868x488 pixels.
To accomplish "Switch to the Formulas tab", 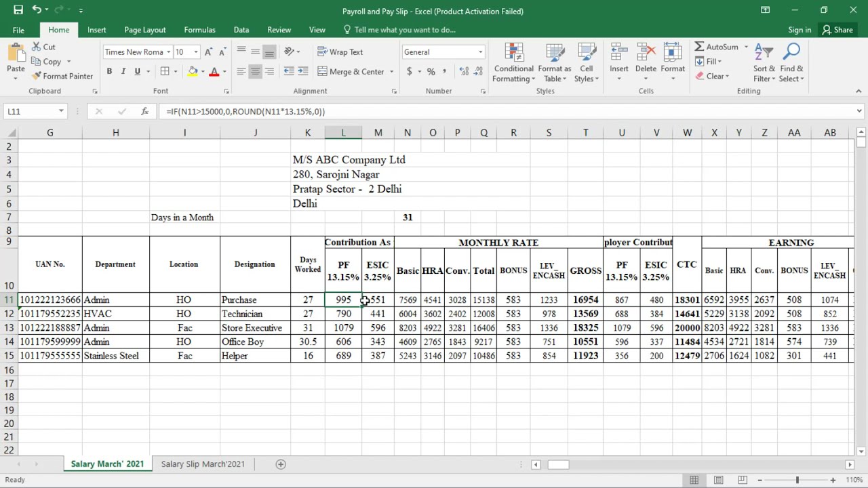I will pyautogui.click(x=199, y=30).
